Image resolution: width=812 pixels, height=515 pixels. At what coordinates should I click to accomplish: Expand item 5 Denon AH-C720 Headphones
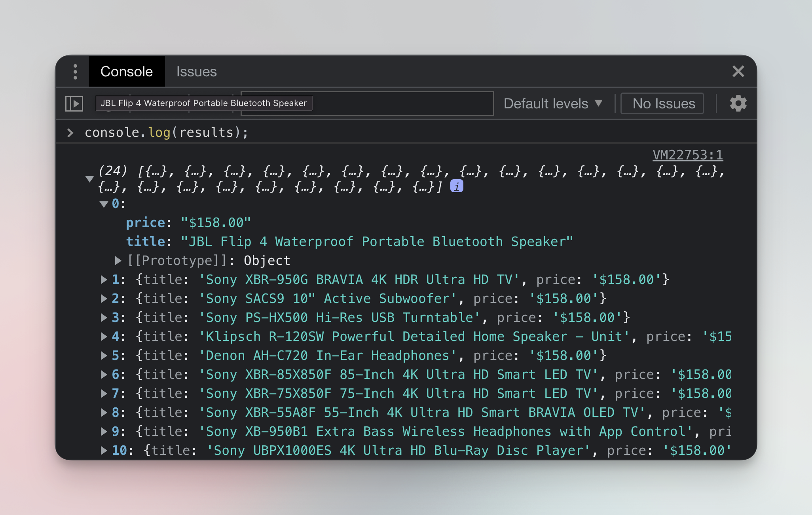click(x=104, y=356)
